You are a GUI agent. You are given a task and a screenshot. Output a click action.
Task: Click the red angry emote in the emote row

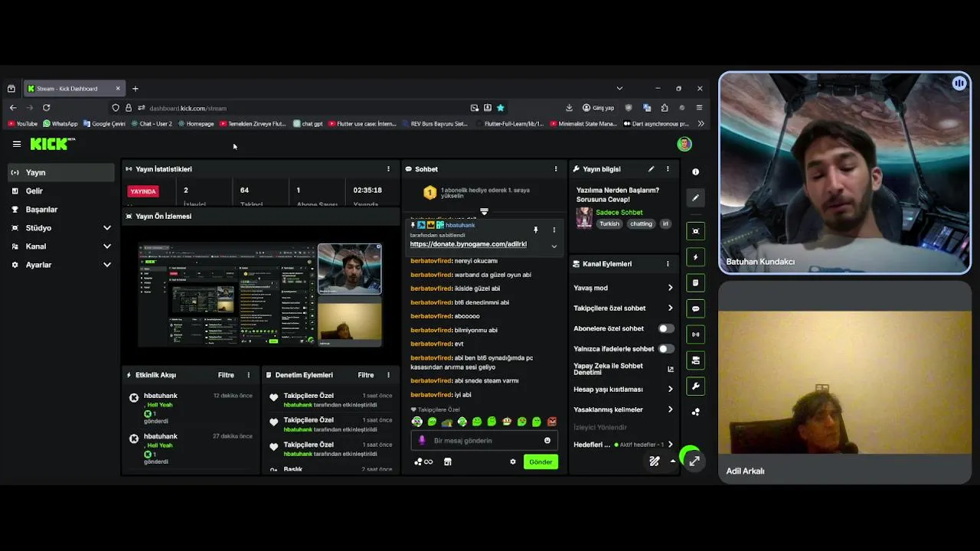(552, 422)
